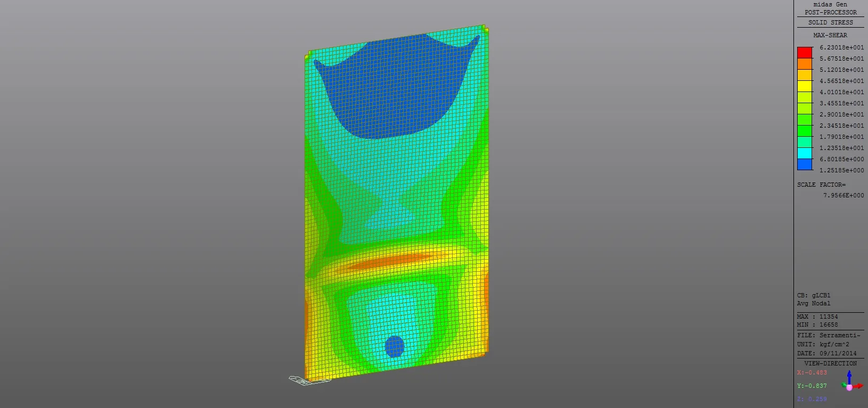Click the minimum legend value 1.25185e+000
The height and width of the screenshot is (408, 868).
(842, 170)
